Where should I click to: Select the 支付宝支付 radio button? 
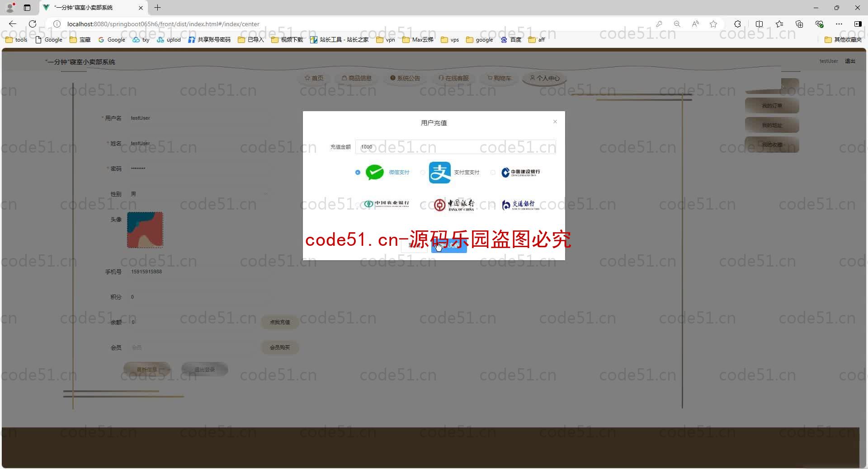click(423, 172)
